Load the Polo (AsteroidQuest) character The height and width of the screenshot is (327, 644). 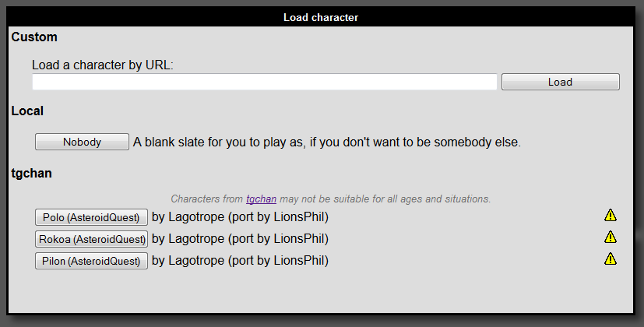[x=91, y=216]
